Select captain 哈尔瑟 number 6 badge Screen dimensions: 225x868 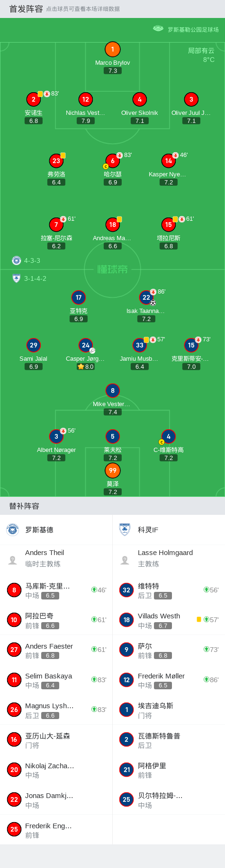[x=112, y=161]
